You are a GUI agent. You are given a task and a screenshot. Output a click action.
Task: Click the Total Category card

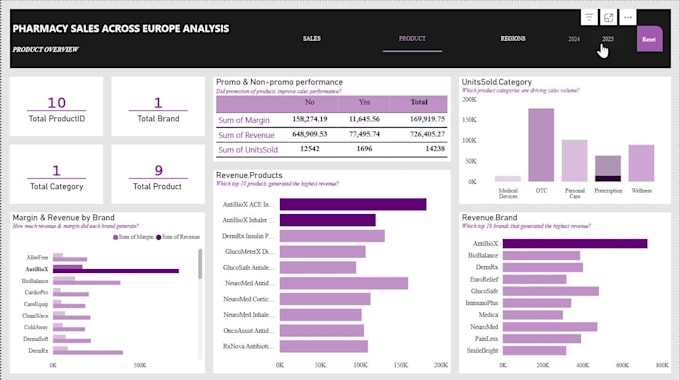[56, 174]
